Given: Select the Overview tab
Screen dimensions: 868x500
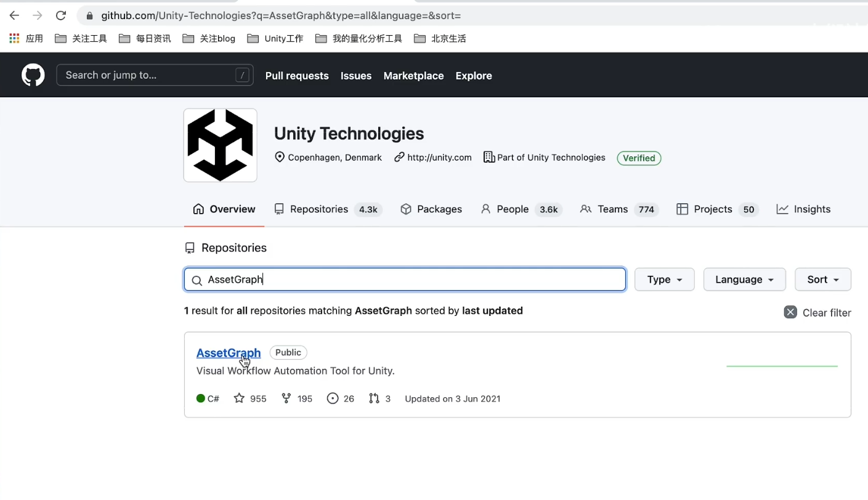Looking at the screenshot, I should click(224, 209).
